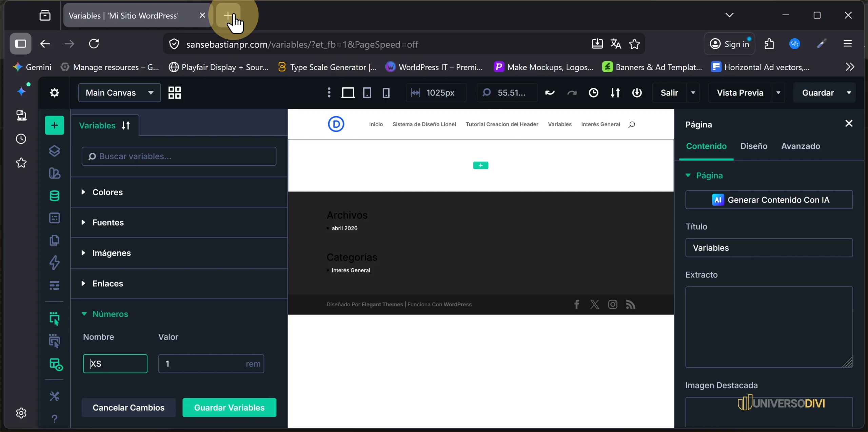Image resolution: width=868 pixels, height=432 pixels.
Task: Open the Layers panel icon
Action: click(x=54, y=151)
